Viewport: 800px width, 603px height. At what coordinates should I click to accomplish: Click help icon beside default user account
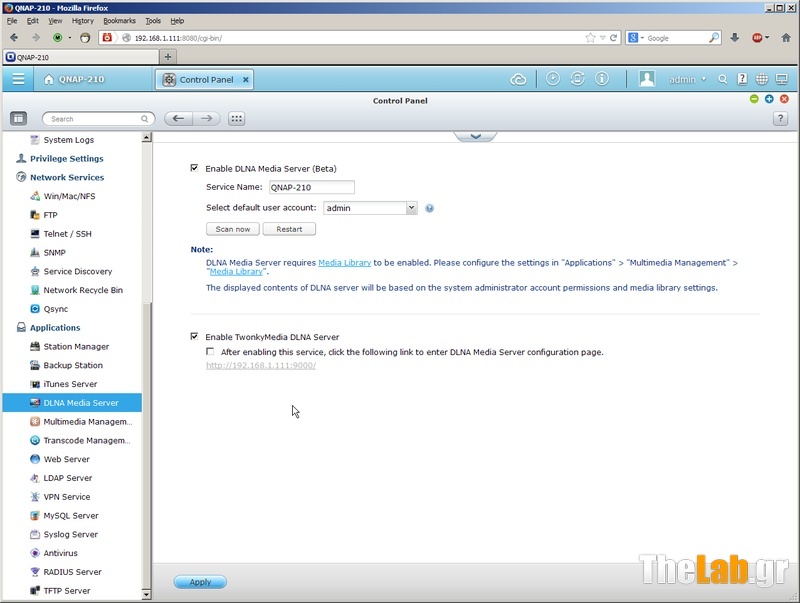[430, 208]
